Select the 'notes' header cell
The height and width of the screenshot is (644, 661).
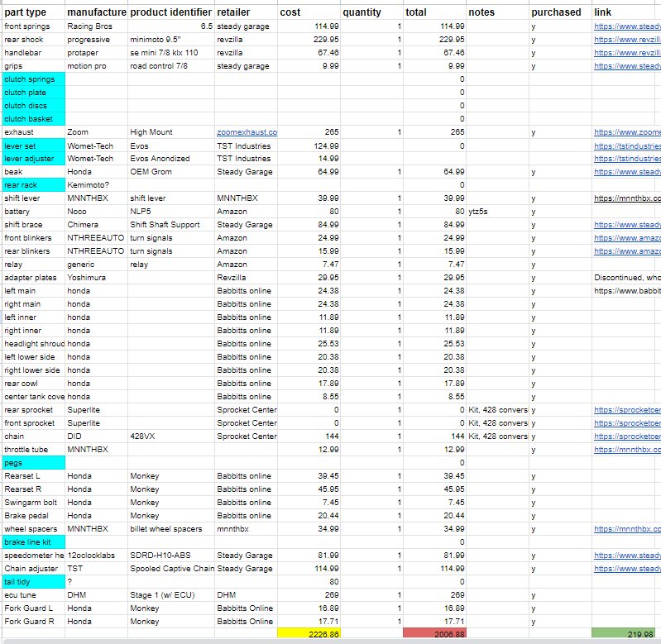[x=497, y=12]
